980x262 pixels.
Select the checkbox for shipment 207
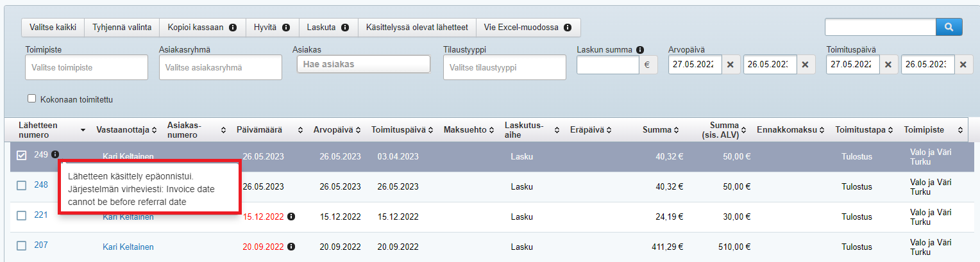(22, 245)
